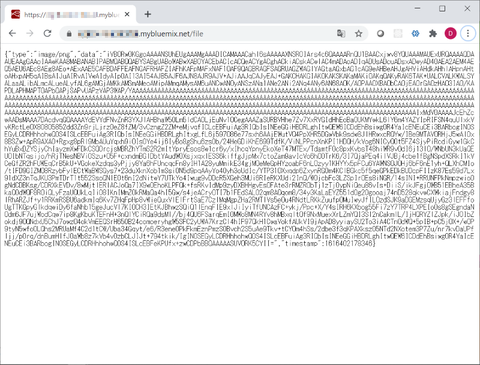Viewport: 480px width, 365px height.
Task: Open the round grey extension icon
Action: [380, 34]
